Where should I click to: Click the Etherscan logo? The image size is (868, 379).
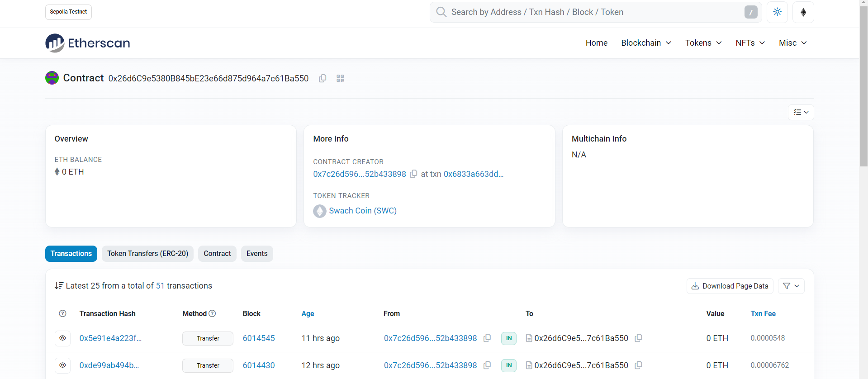88,43
